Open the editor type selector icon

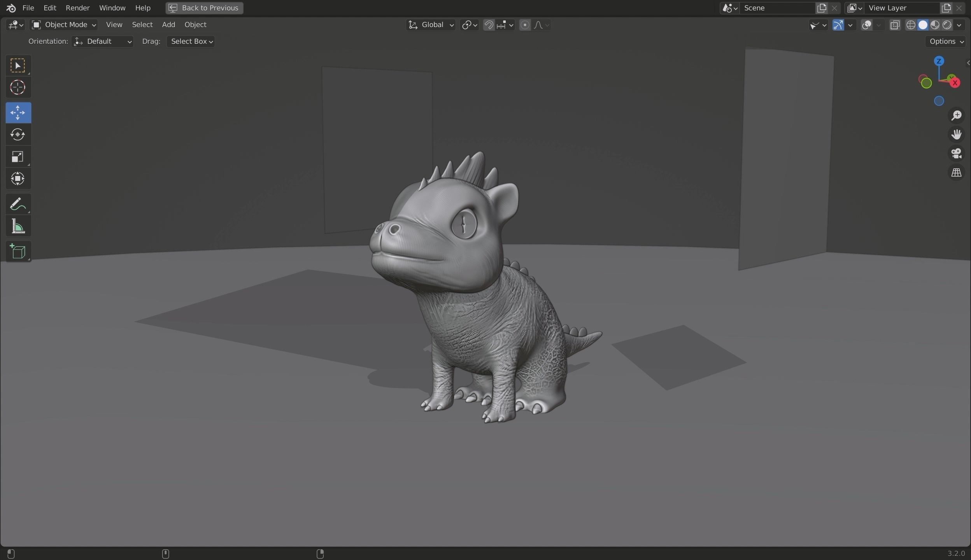pos(16,25)
